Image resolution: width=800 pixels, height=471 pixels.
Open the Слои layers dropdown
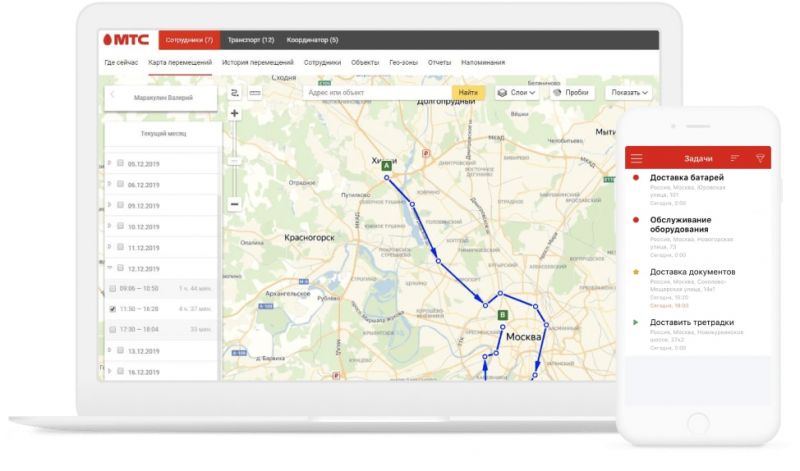coord(517,93)
